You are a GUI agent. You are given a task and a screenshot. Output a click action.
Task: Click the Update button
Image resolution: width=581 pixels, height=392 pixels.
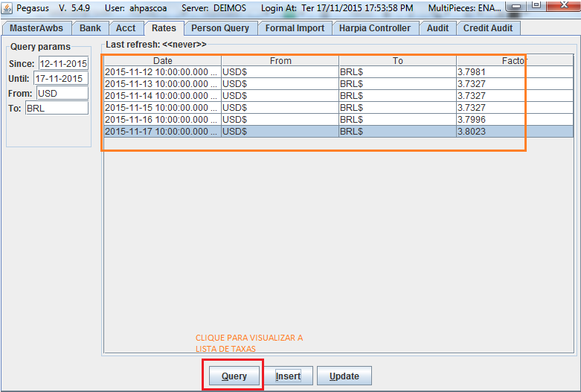point(344,376)
